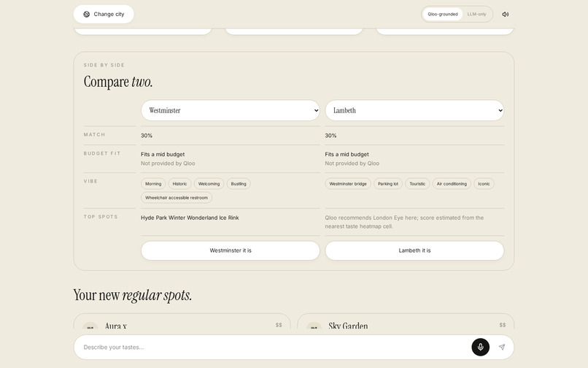Click Hyde Park Winter Wonderland Ice Rink text
The height and width of the screenshot is (368, 588).
click(x=190, y=218)
